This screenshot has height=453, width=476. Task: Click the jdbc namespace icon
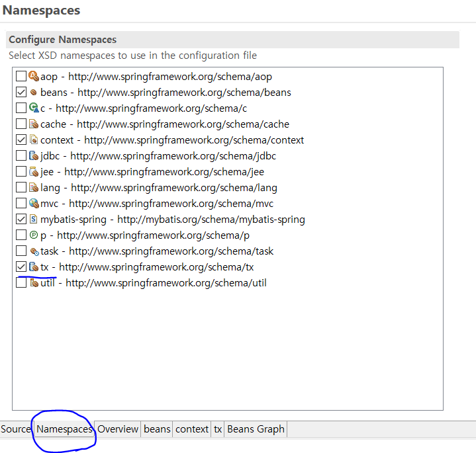[34, 155]
